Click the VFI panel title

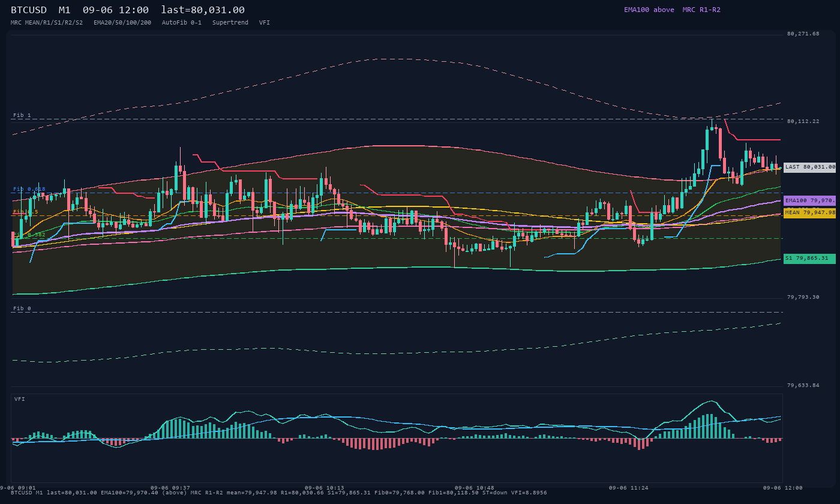(x=20, y=399)
